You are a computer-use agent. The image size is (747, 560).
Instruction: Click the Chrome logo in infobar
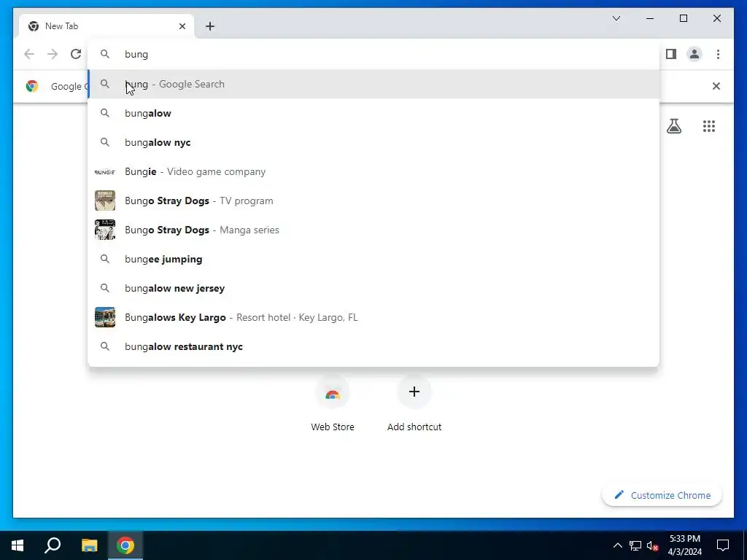[x=32, y=86]
